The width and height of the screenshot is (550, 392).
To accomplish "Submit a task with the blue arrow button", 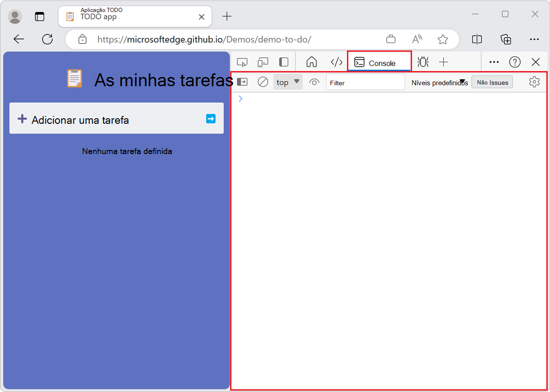I will pos(210,118).
